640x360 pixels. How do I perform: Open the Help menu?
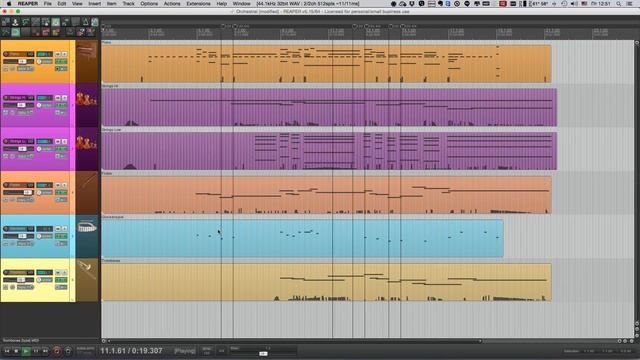pyautogui.click(x=222, y=4)
